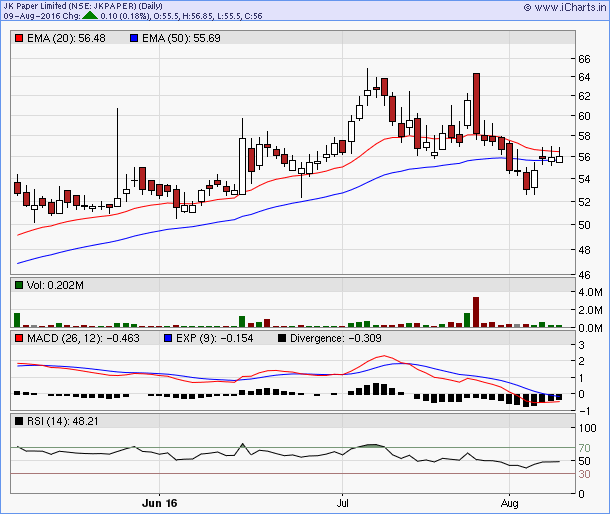Click the 'EXP (9): -0.154' label
Image resolution: width=610 pixels, height=514 pixels.
[215, 338]
